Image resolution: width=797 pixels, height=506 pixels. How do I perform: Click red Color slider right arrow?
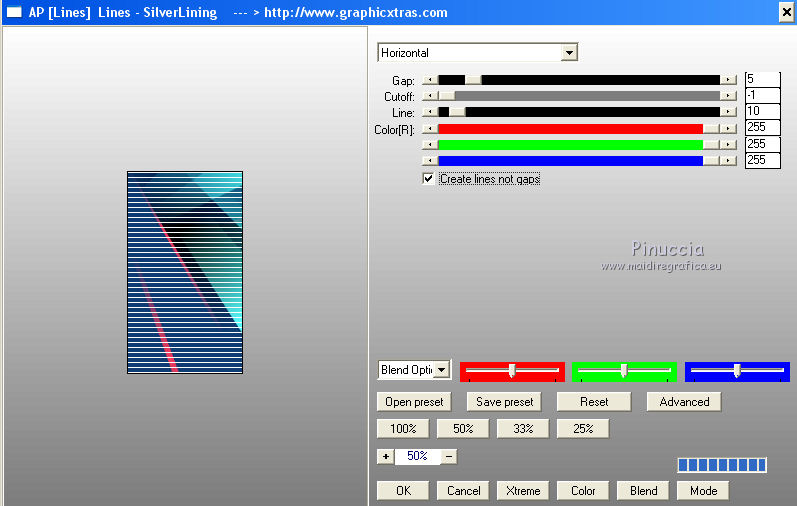tap(728, 129)
